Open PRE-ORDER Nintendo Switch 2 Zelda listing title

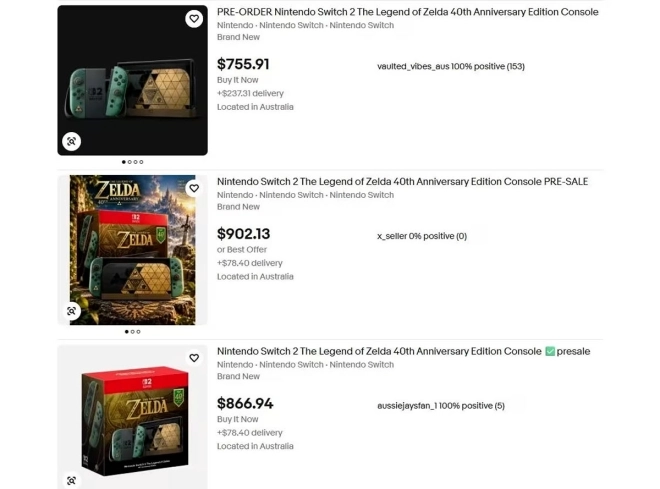coord(407,12)
